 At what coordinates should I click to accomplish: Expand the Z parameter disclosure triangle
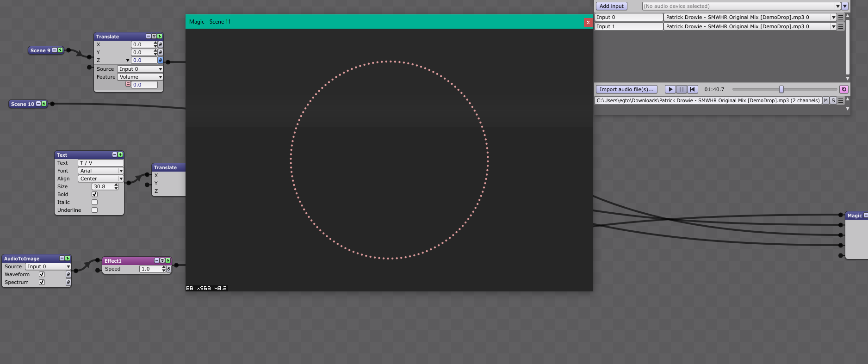(x=128, y=61)
